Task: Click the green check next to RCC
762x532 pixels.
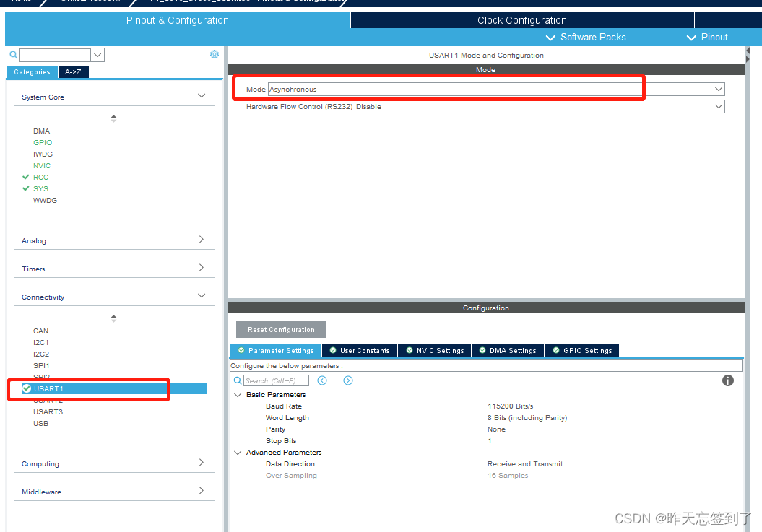Action: point(26,177)
